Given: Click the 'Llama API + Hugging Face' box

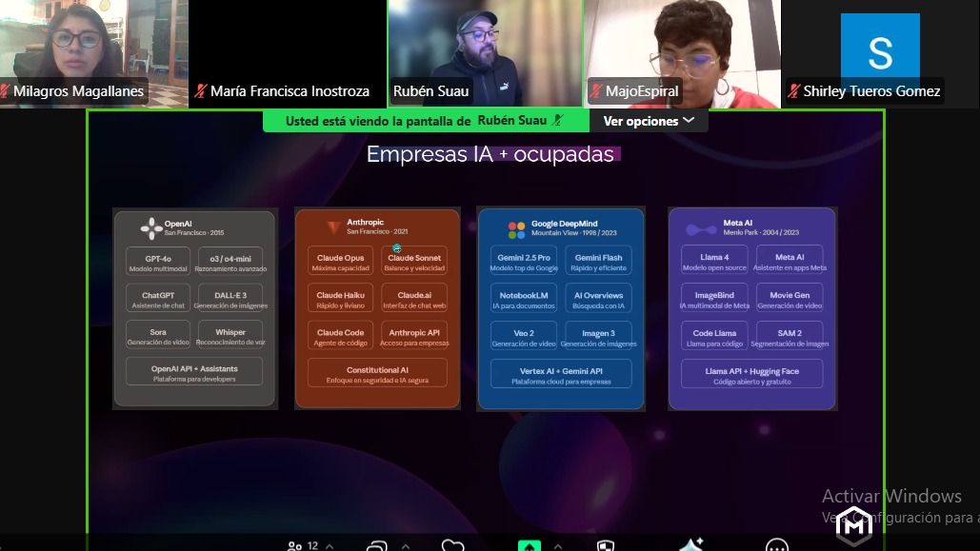Looking at the screenshot, I should (751, 376).
